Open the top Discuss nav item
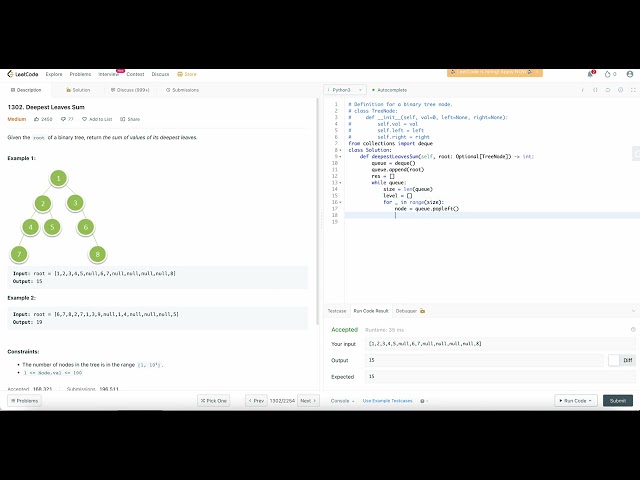 click(x=160, y=74)
